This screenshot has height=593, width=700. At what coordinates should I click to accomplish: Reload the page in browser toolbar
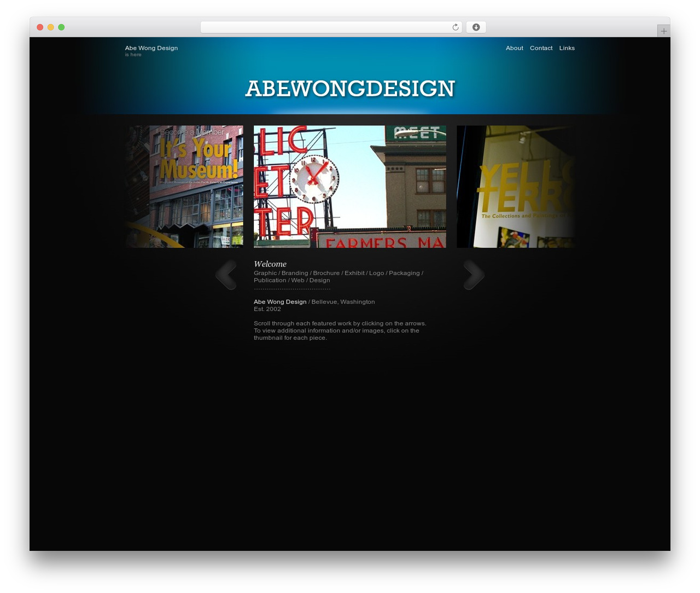455,27
